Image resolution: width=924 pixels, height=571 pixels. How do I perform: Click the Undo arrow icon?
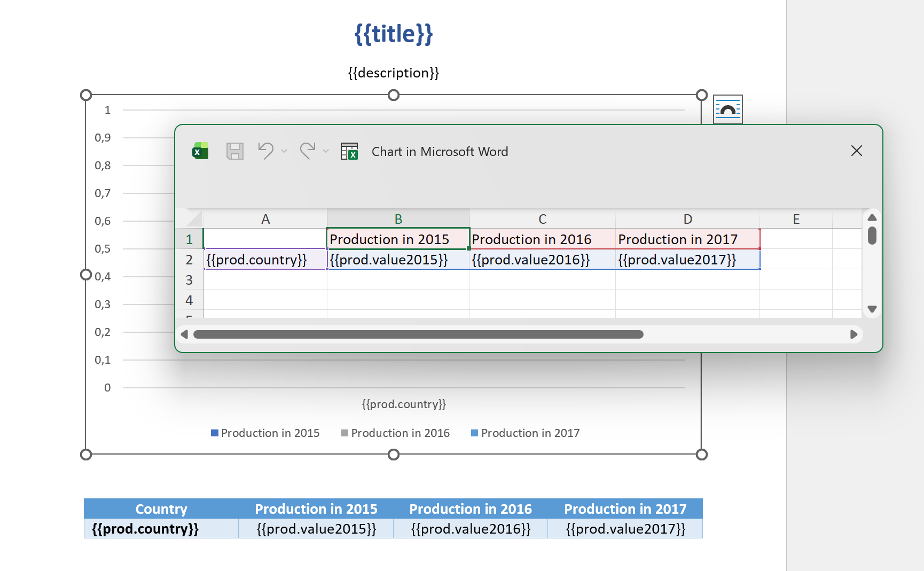[x=265, y=151]
